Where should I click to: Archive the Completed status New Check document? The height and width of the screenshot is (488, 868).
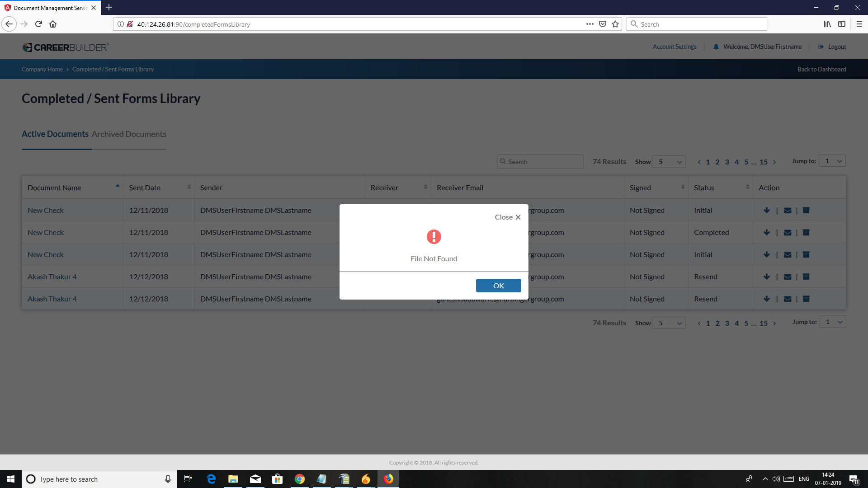coord(806,233)
